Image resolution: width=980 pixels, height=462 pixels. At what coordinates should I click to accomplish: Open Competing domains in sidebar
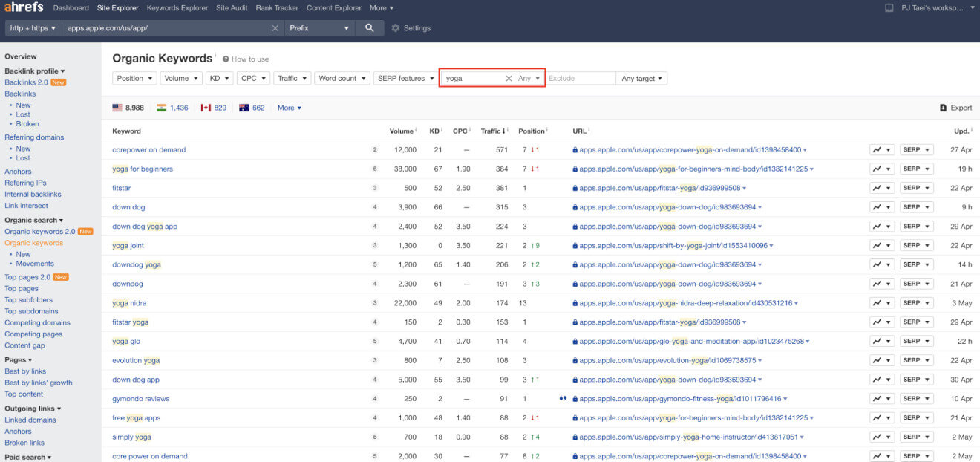point(37,322)
